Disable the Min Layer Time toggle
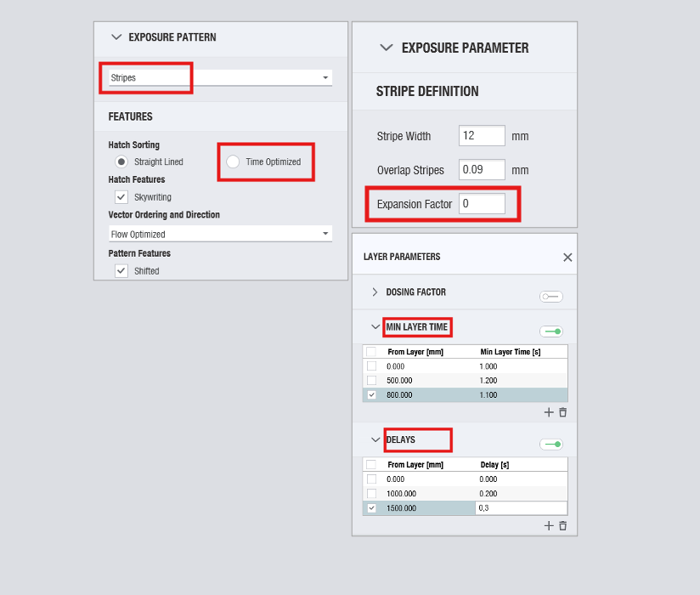 (551, 331)
